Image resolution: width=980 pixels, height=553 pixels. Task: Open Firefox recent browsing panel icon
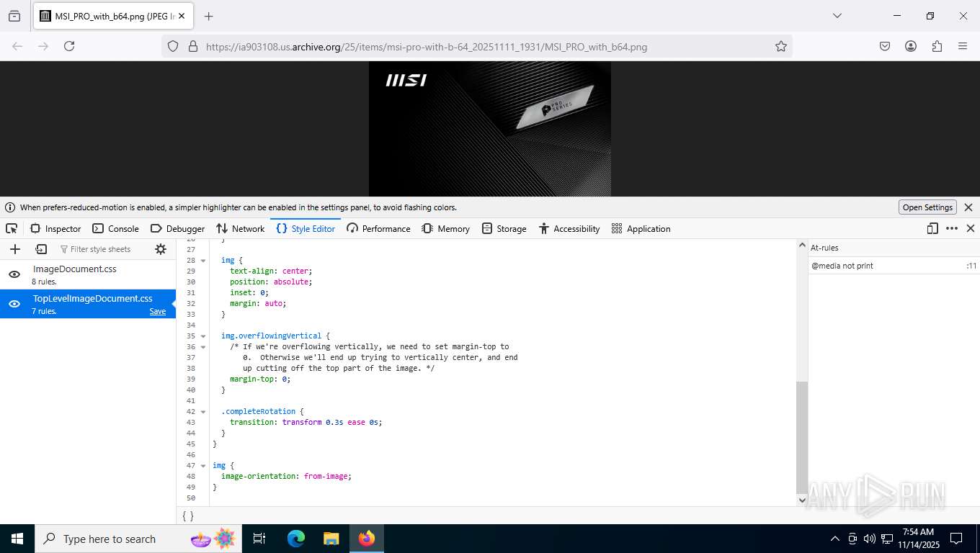[14, 16]
